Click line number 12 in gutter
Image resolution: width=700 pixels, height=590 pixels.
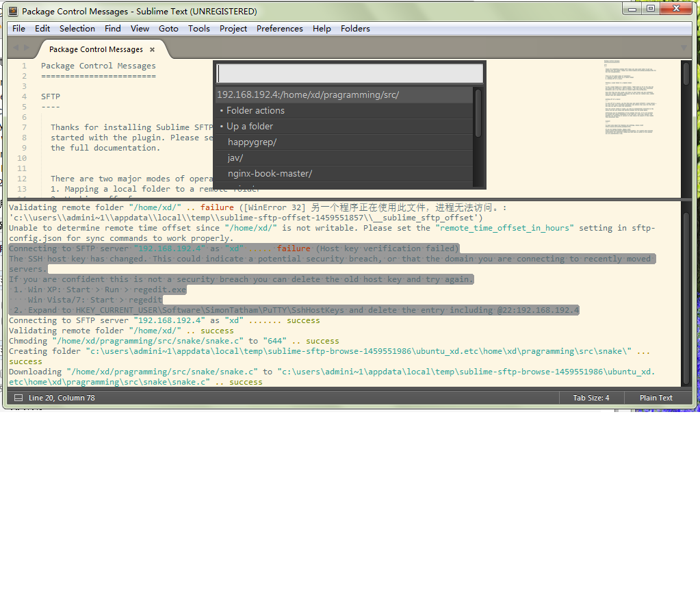[22, 179]
